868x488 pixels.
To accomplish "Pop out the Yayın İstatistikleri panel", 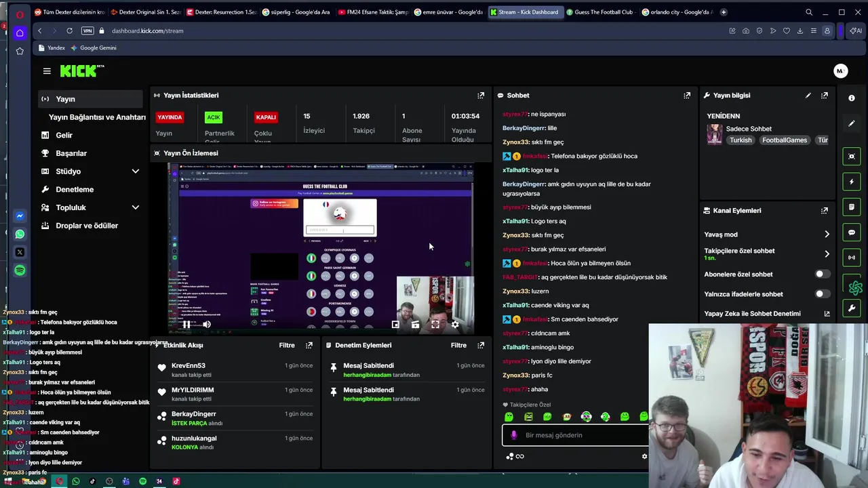I will tap(481, 96).
